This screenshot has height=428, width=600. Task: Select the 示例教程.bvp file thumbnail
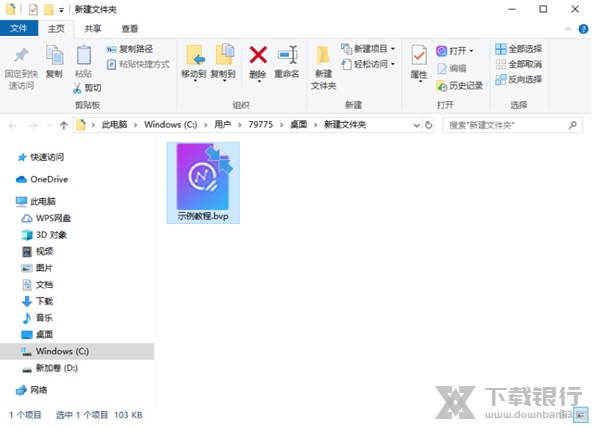[x=203, y=177]
